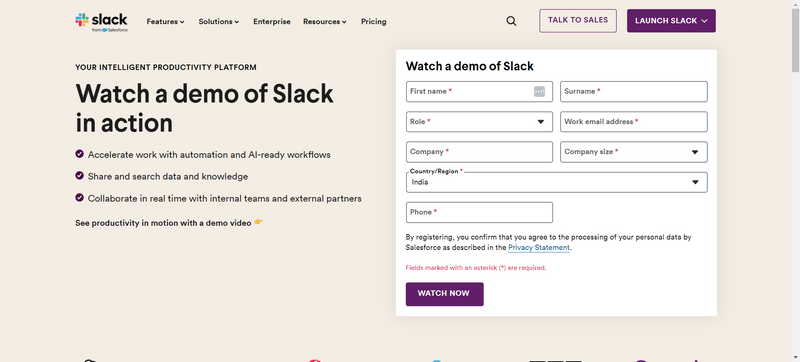This screenshot has height=362, width=800.
Task: Click the 'Watch a demo of Slack in action' headline
Action: pyautogui.click(x=205, y=108)
